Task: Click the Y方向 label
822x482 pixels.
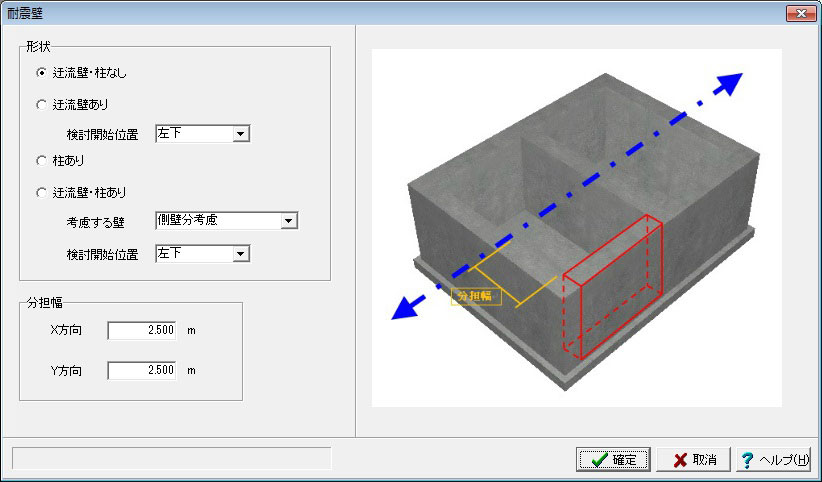Action: (x=66, y=371)
